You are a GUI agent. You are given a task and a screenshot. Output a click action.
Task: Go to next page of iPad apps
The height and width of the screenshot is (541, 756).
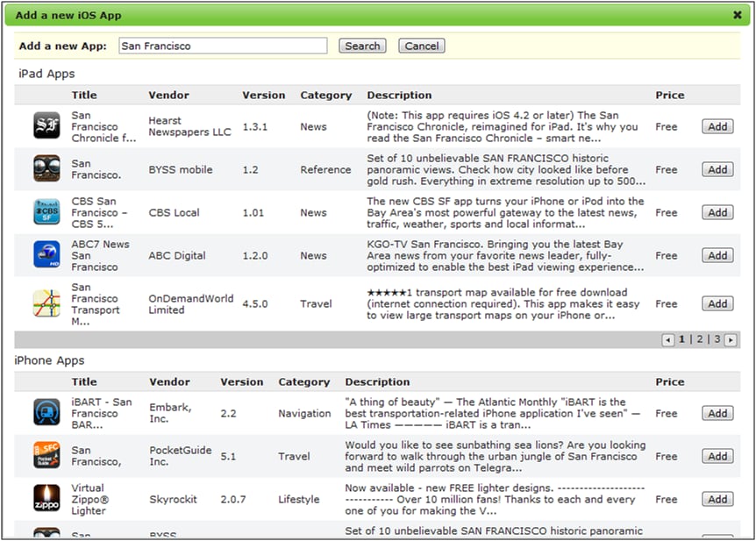[731, 340]
